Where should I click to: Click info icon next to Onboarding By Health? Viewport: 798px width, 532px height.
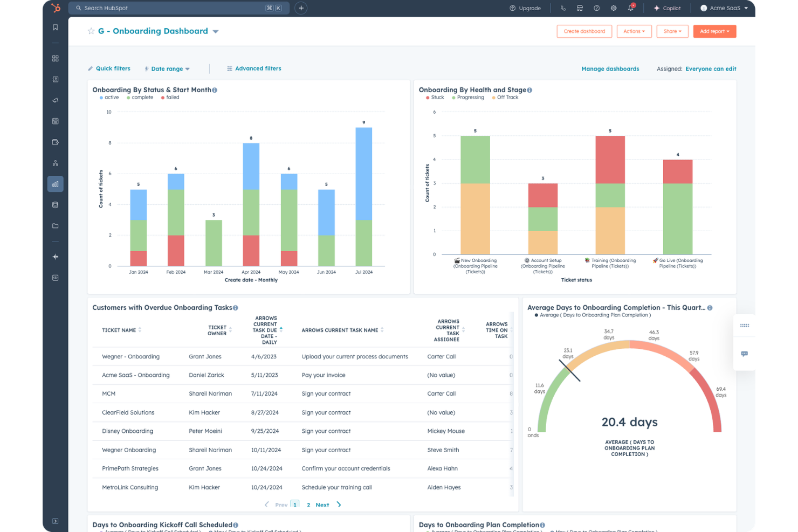click(x=529, y=90)
